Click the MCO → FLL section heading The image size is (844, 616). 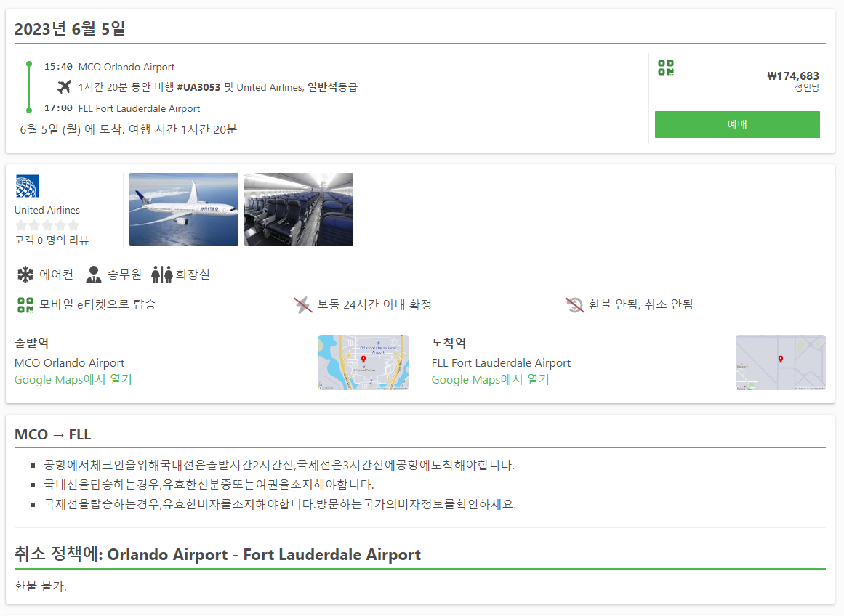tap(53, 434)
